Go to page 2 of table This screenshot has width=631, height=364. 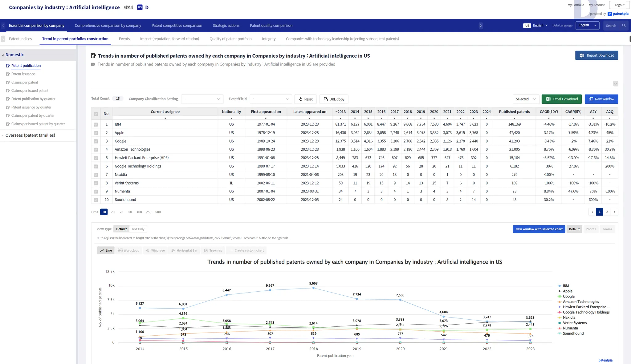(607, 212)
